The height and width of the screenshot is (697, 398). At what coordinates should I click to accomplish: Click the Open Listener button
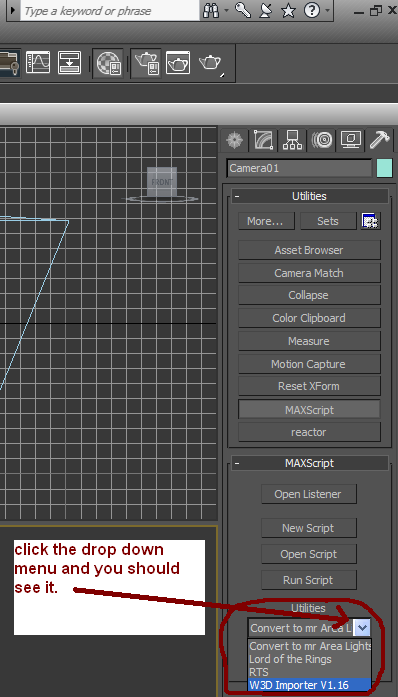pos(309,494)
